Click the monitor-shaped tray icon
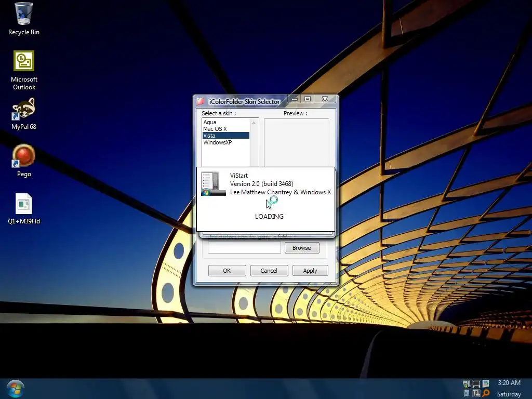 tap(476, 384)
